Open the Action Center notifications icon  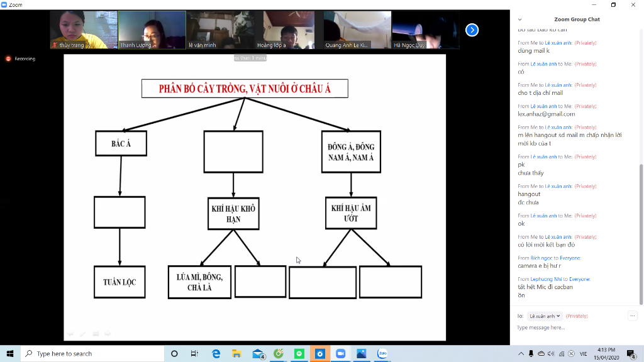631,353
